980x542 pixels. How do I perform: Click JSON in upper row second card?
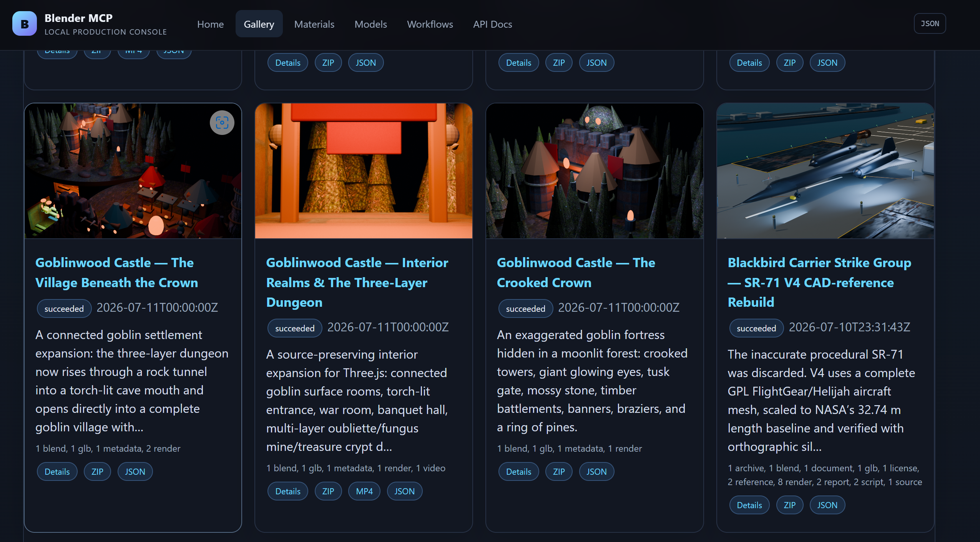[366, 63]
